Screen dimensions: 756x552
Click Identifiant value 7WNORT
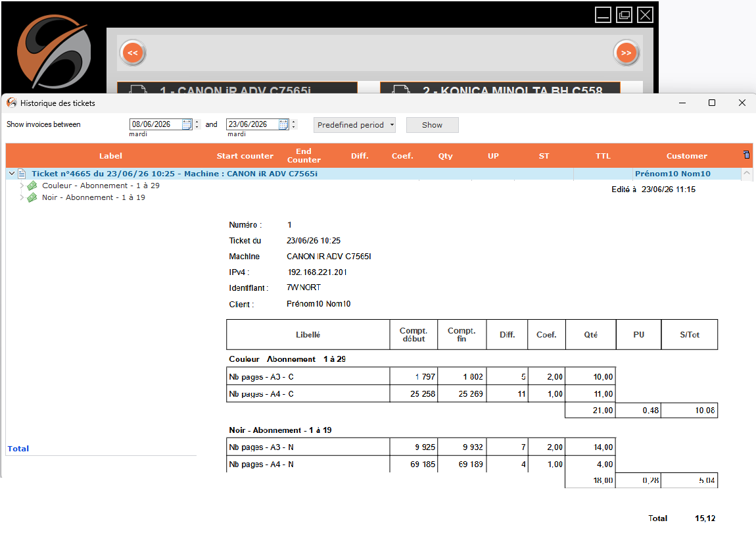tap(304, 288)
